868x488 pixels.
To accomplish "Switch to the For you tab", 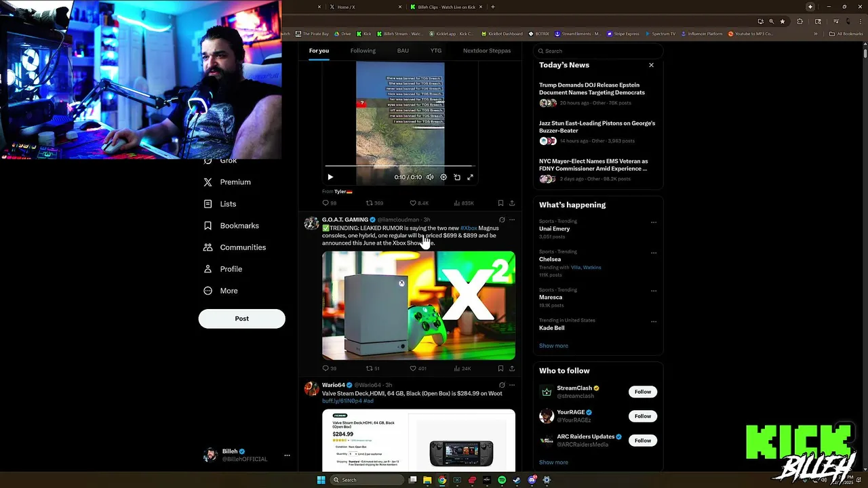I will 319,51.
